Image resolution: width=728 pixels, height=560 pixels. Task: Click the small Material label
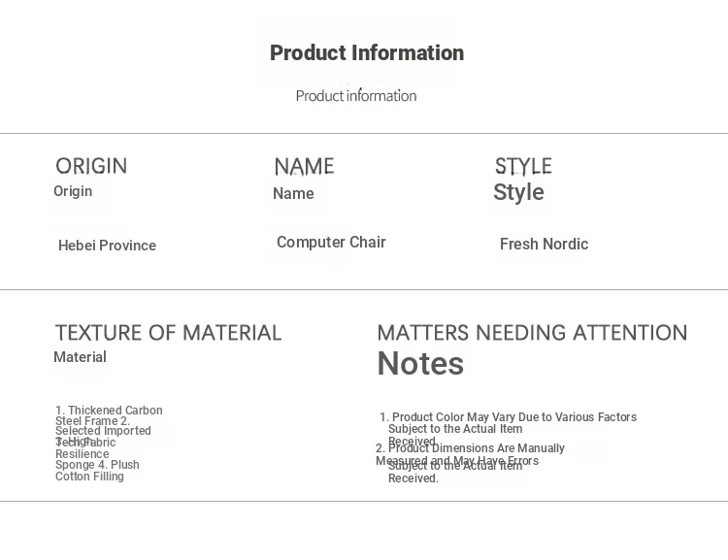pyautogui.click(x=80, y=357)
